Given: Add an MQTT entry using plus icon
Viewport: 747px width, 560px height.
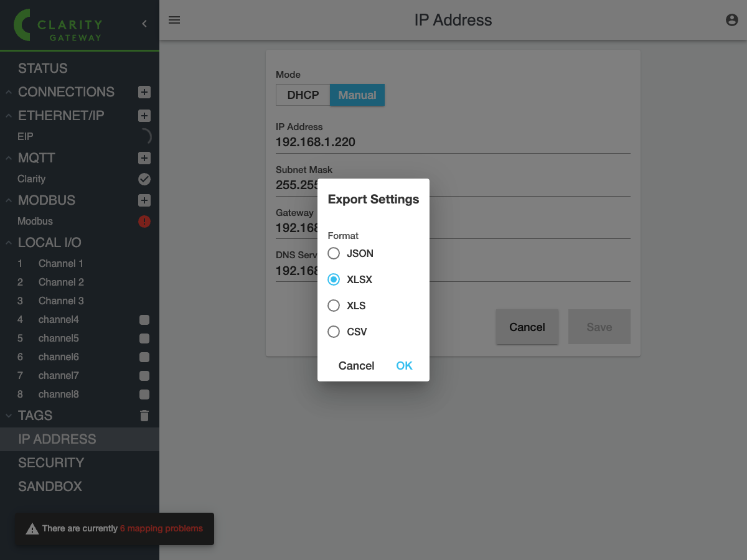Looking at the screenshot, I should tap(144, 158).
